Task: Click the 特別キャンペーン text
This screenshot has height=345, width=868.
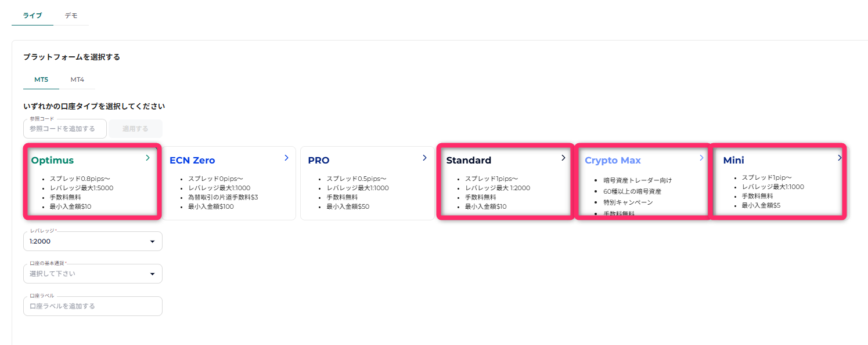Action: pos(628,202)
